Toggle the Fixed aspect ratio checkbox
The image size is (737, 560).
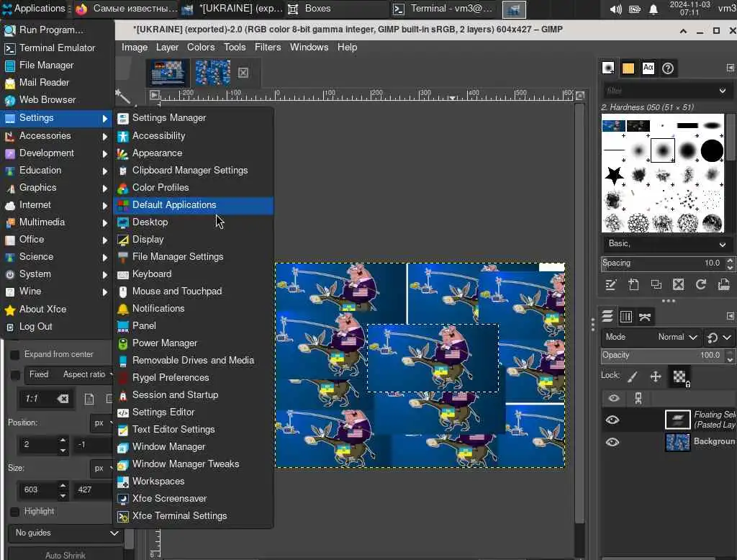coord(14,375)
